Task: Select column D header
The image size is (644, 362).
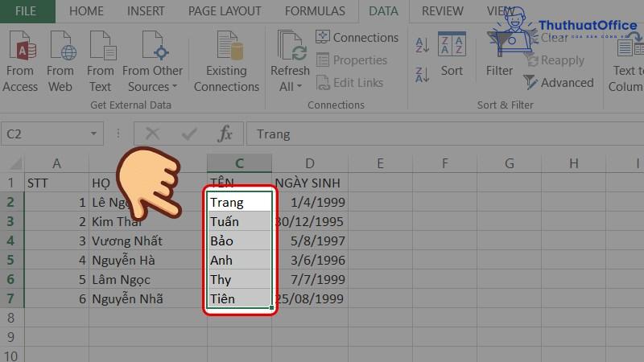Action: coord(310,163)
